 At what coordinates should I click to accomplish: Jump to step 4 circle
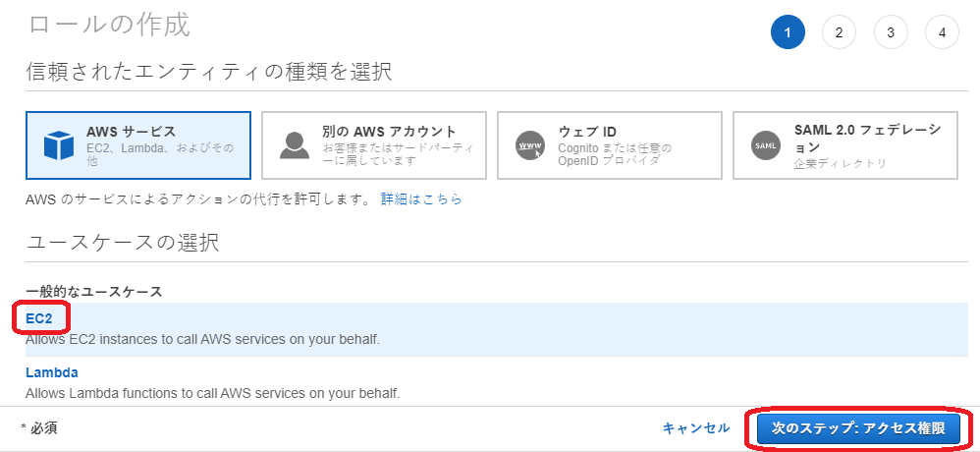942,32
